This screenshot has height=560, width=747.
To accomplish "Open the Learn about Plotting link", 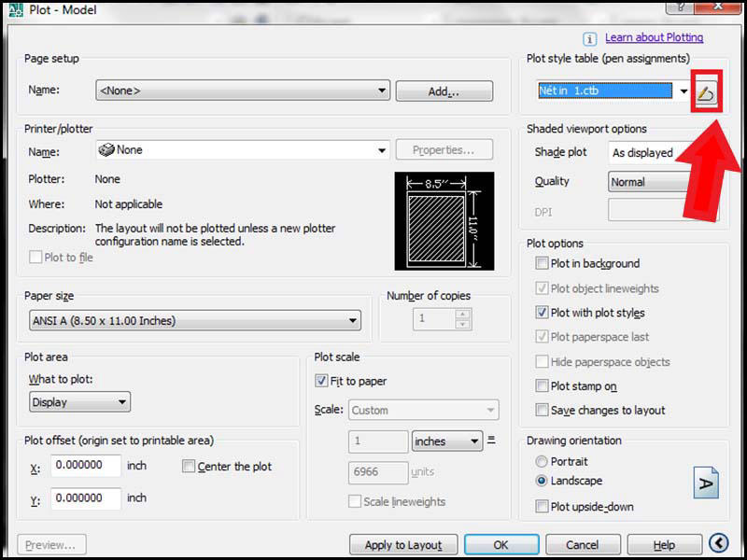I will click(x=654, y=37).
